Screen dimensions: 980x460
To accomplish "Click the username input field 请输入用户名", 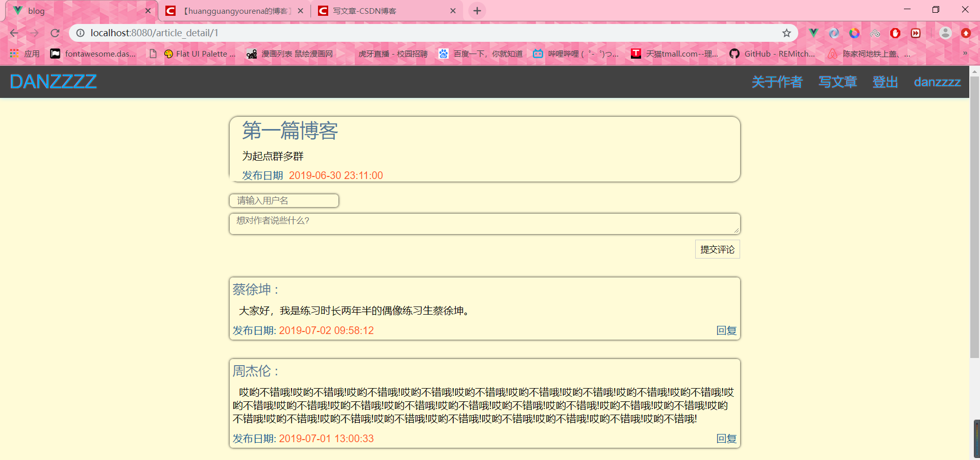I will click(284, 200).
